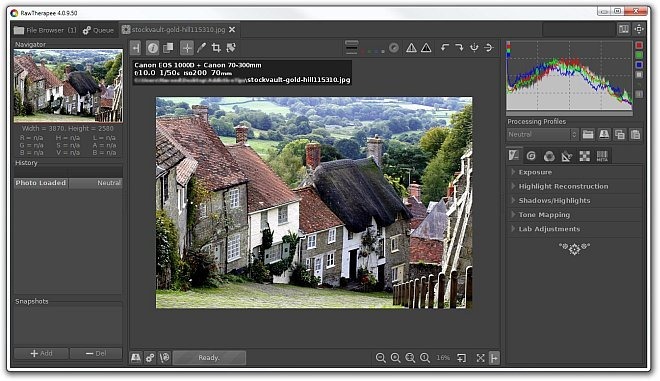Image resolution: width=660 pixels, height=381 pixels.
Task: Toggle the red histogram channel
Action: 639,45
